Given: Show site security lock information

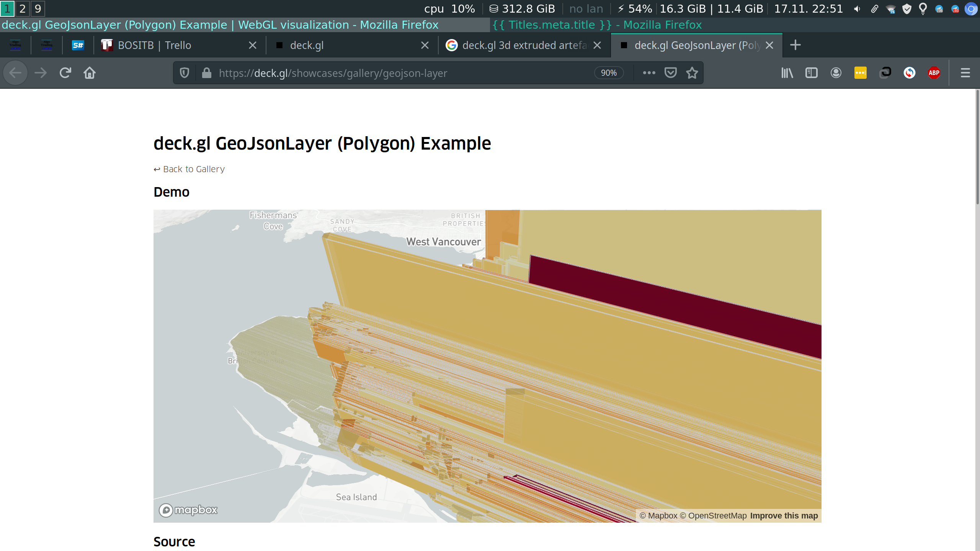Looking at the screenshot, I should 206,73.
